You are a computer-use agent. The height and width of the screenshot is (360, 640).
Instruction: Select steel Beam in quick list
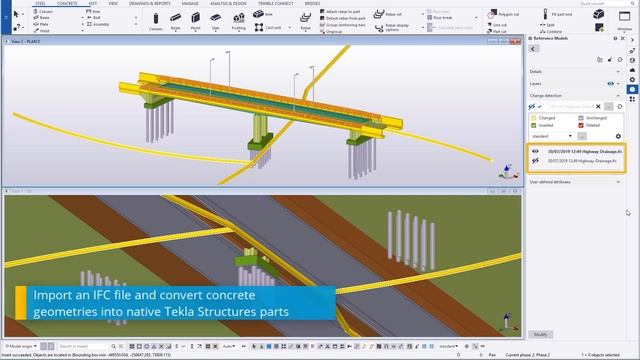pyautogui.click(x=42, y=18)
